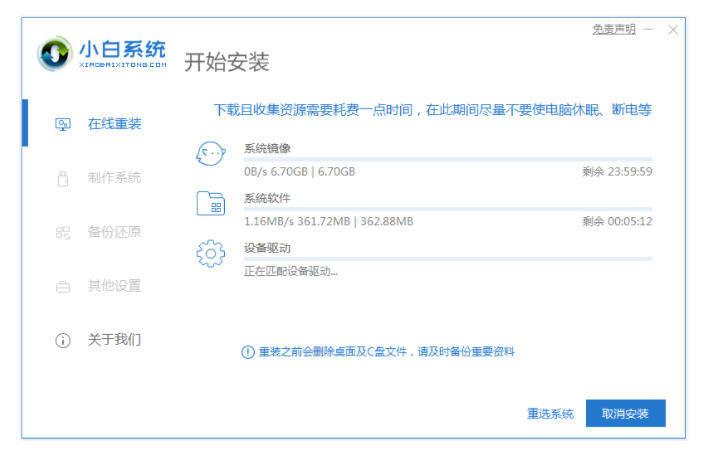Click the 系统镜像 download progress bar
This screenshot has height=456, width=701.
447,159
